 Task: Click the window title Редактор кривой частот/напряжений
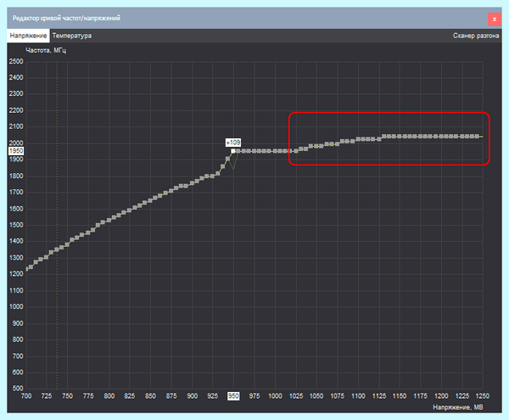click(x=66, y=18)
